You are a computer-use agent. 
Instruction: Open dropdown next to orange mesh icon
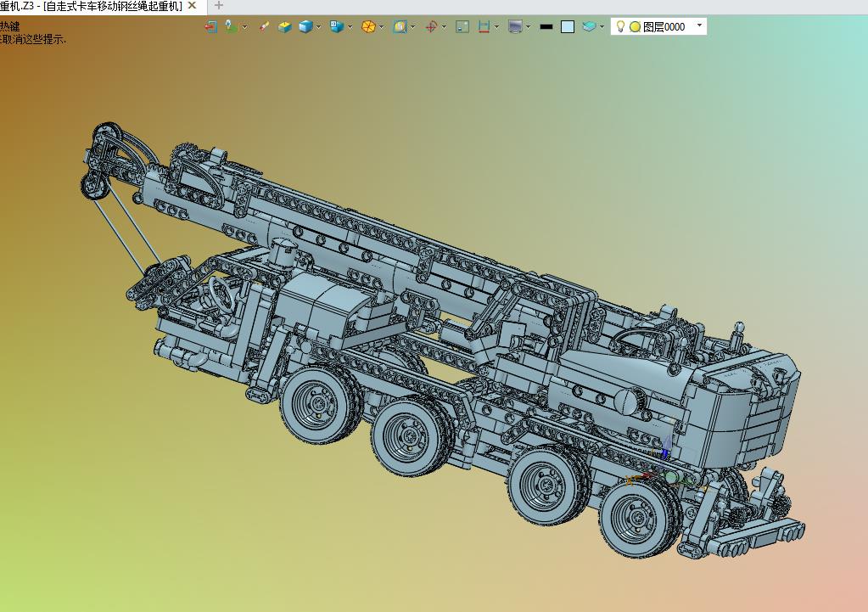pos(382,27)
